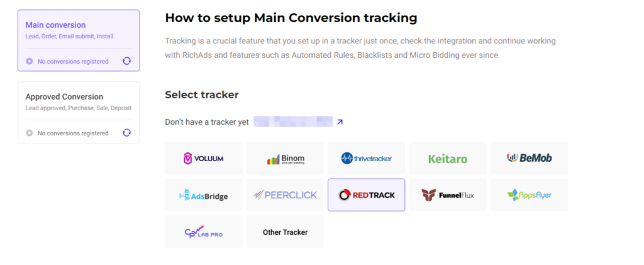The height and width of the screenshot is (265, 644).
Task: Pick the Keitaro tracker tile
Action: tap(448, 158)
